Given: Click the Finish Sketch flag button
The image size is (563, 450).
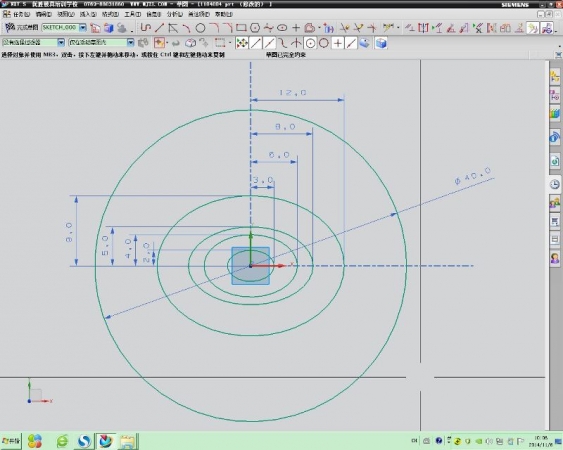Looking at the screenshot, I should pos(21,28).
